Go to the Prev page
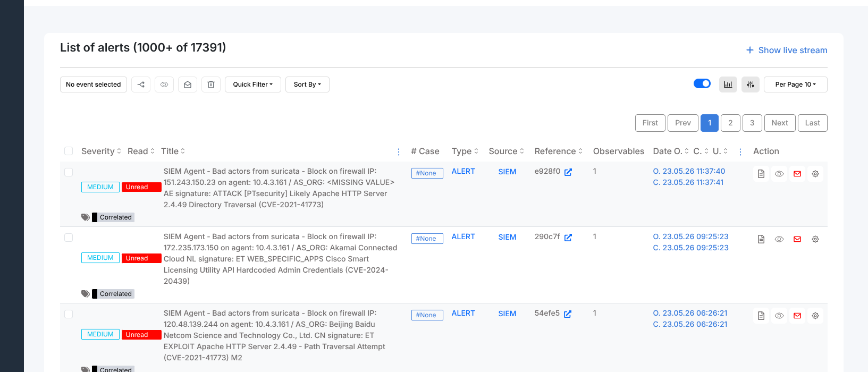 [683, 123]
